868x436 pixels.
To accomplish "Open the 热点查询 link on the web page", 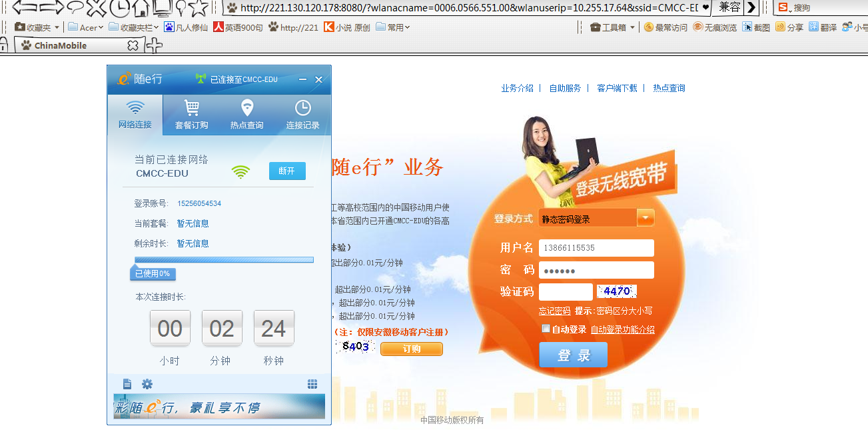I will 669,88.
